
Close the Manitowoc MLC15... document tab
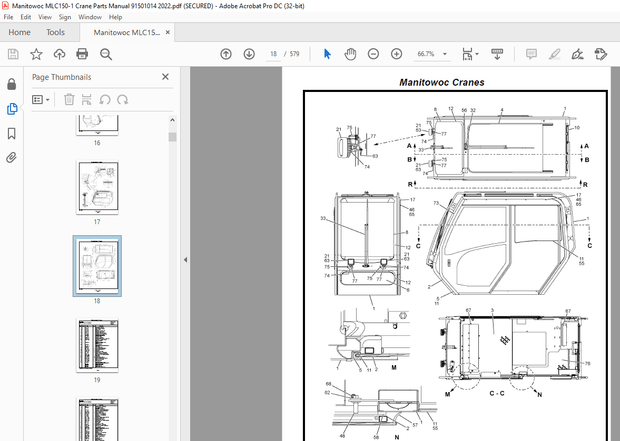(x=168, y=32)
